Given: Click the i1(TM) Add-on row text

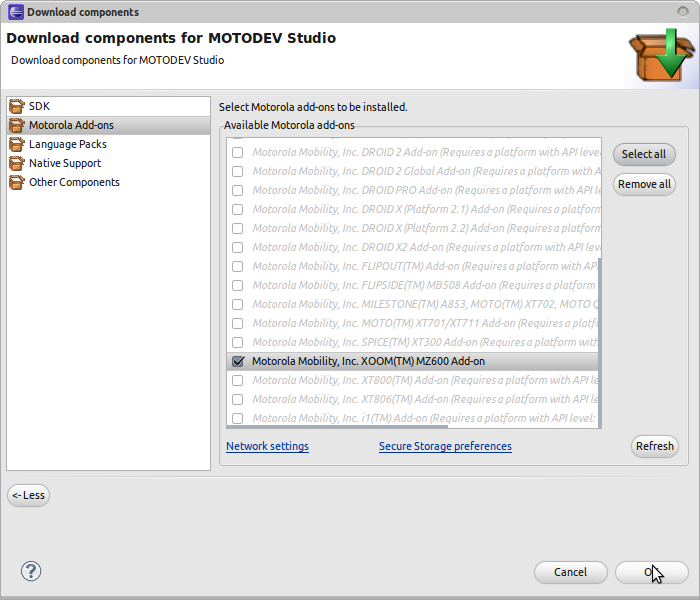Looking at the screenshot, I should coord(424,418).
